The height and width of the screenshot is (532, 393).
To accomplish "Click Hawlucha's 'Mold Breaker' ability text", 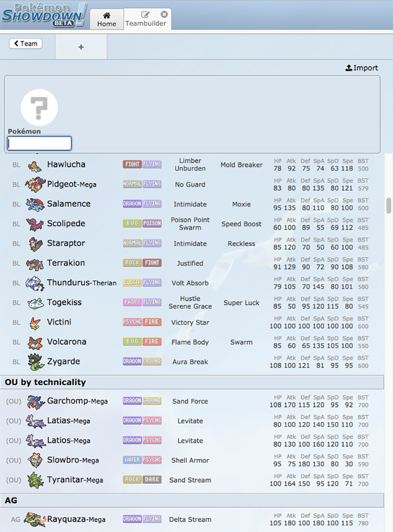I will 241,165.
